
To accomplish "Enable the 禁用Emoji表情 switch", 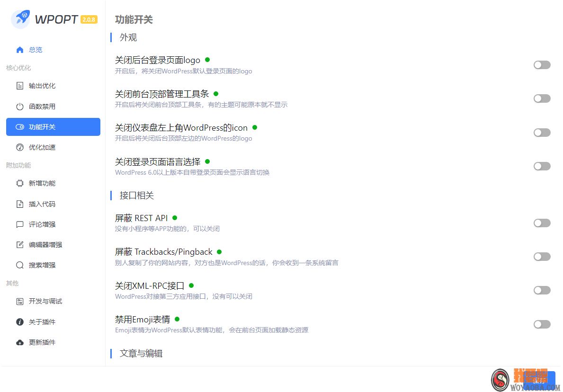I will [x=542, y=324].
